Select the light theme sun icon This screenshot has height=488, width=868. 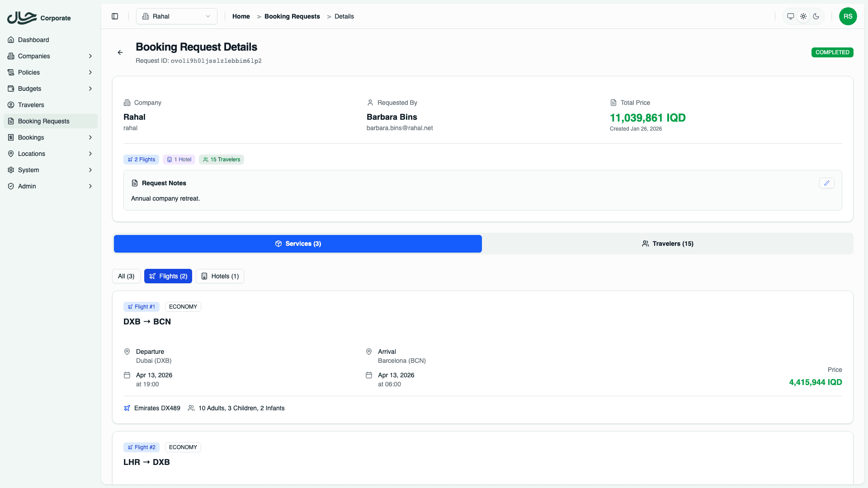(803, 16)
